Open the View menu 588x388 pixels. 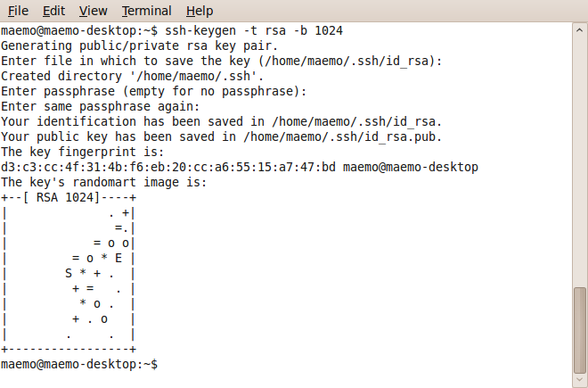[x=93, y=11]
